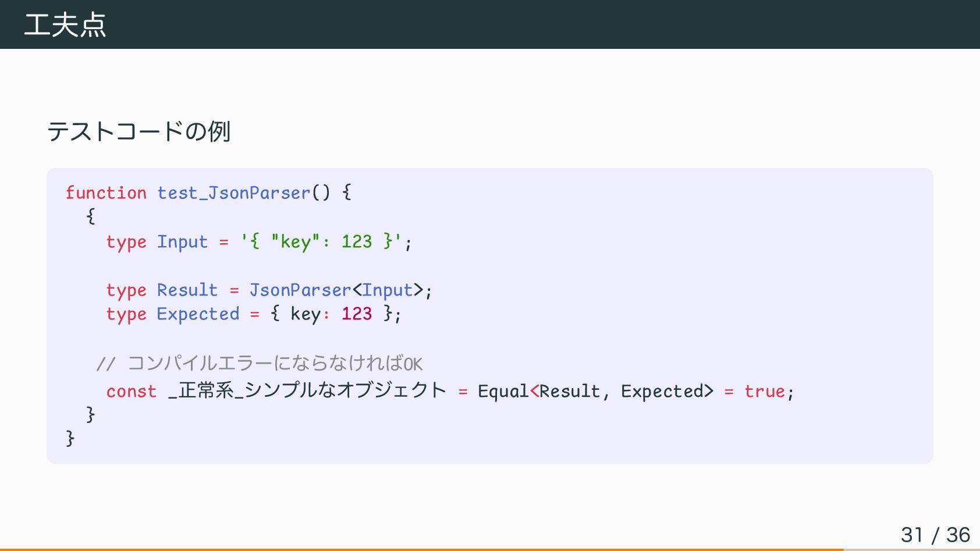Click the type keyword on the Expected line
This screenshot has width=980, height=551.
pos(126,314)
